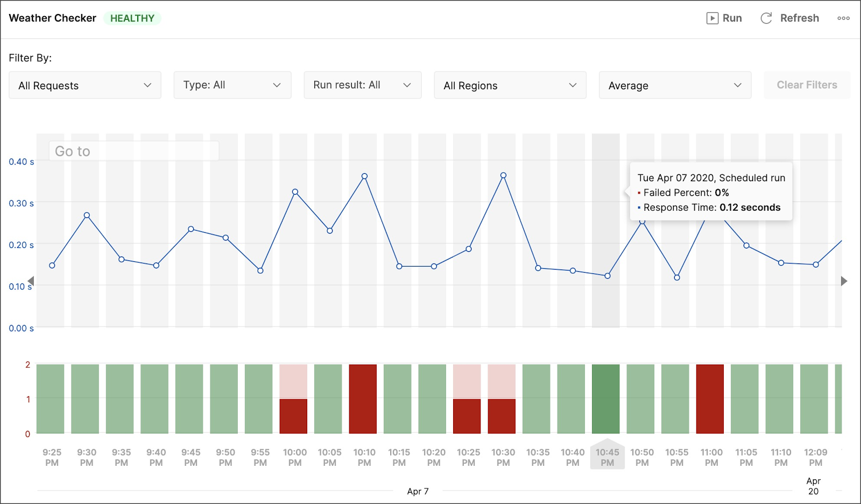
Task: Open the All Requests dropdown
Action: 85,85
